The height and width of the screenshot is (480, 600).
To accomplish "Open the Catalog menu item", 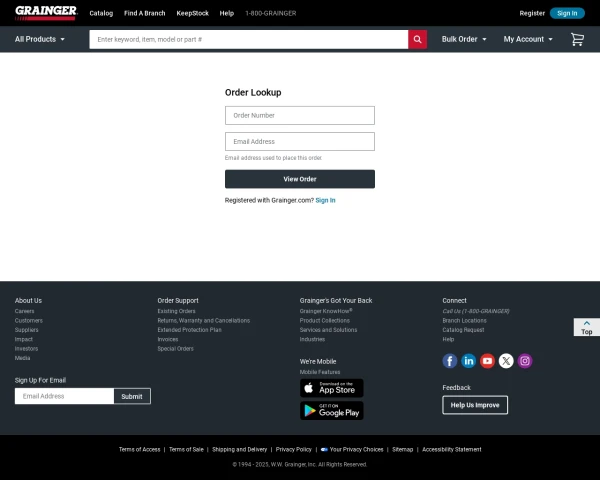I will point(101,13).
